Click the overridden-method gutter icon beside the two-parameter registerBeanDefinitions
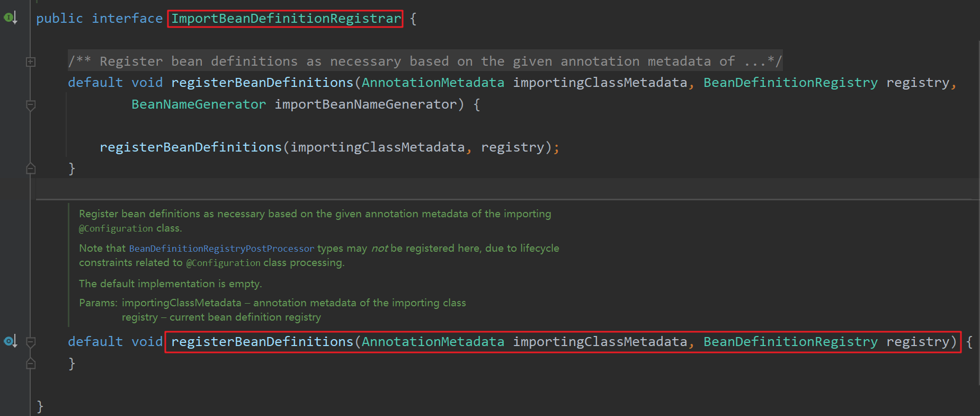 pyautogui.click(x=11, y=341)
